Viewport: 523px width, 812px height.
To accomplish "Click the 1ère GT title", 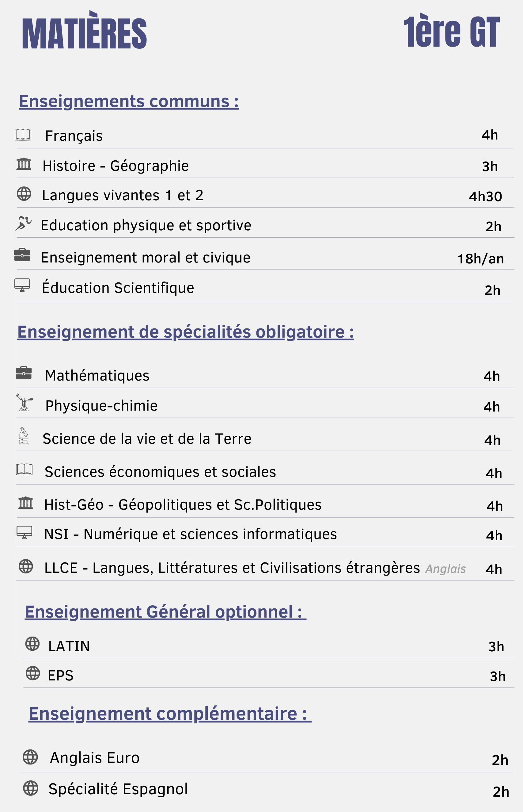I will coord(452,32).
